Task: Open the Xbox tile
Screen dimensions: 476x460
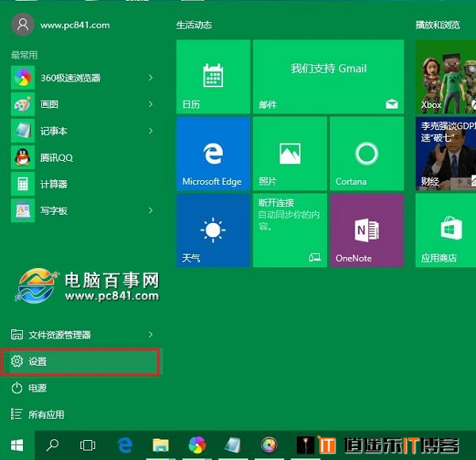Action: 446,77
